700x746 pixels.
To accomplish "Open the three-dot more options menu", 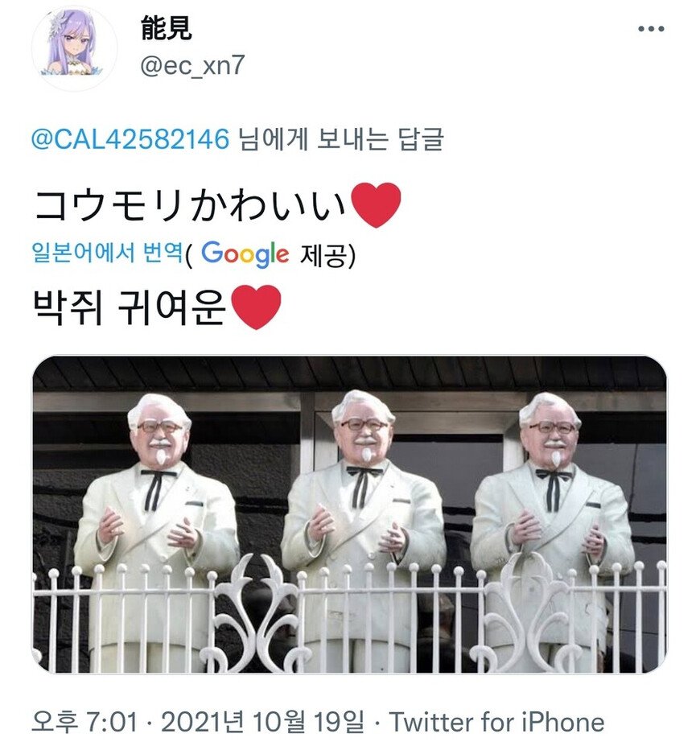I will (x=651, y=29).
